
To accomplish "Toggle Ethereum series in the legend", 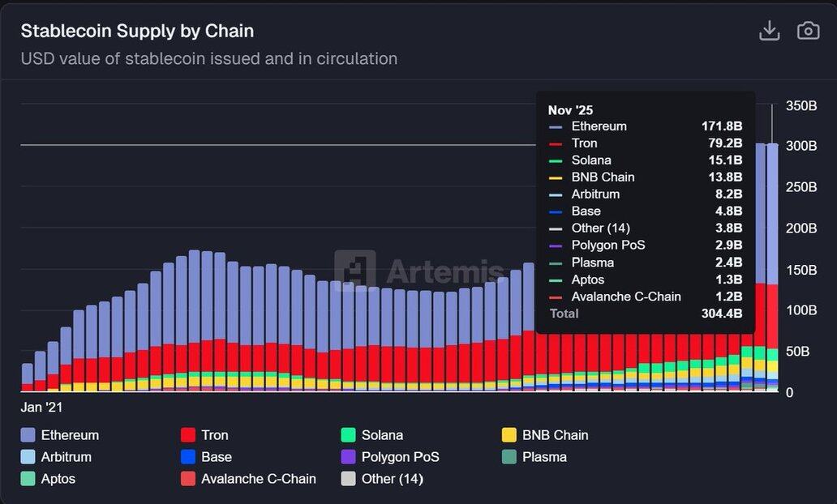I will click(59, 435).
